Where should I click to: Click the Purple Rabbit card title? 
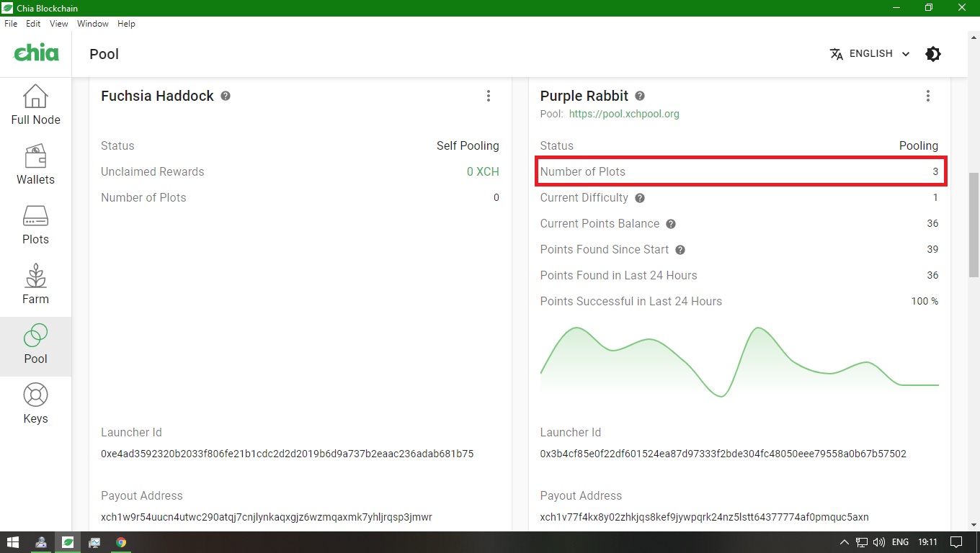(x=584, y=96)
